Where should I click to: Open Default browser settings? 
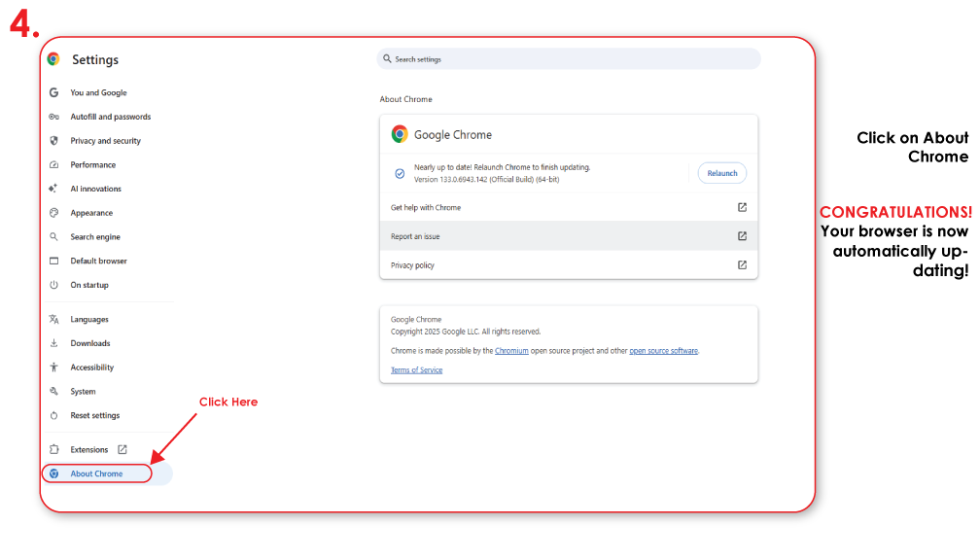[99, 261]
